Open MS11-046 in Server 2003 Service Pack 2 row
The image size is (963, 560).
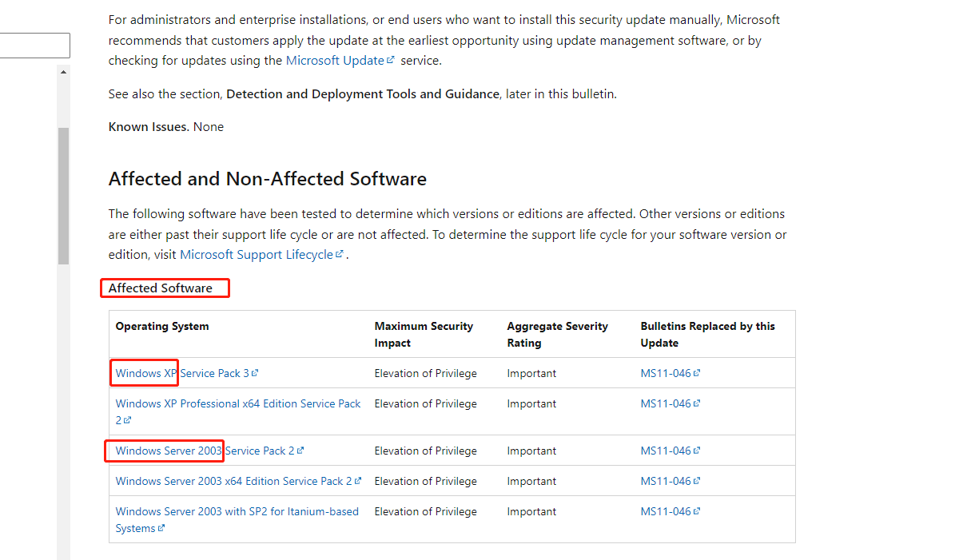[670, 451]
